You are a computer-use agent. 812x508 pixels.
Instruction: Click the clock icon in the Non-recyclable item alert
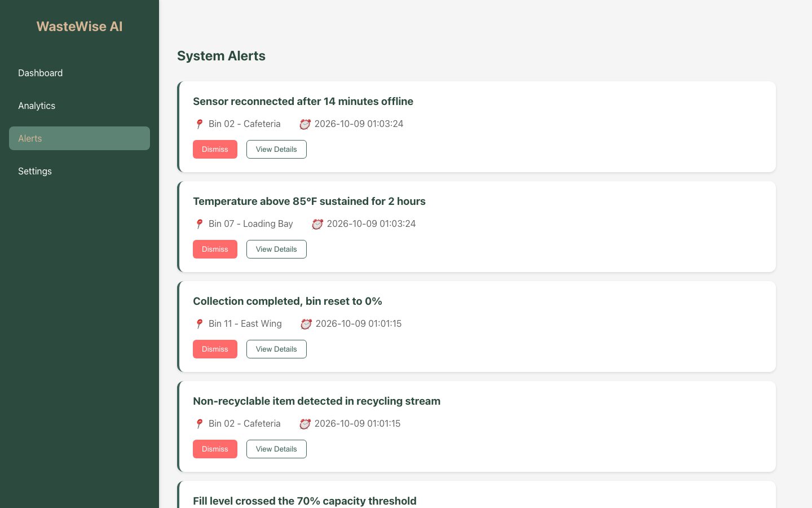click(305, 424)
